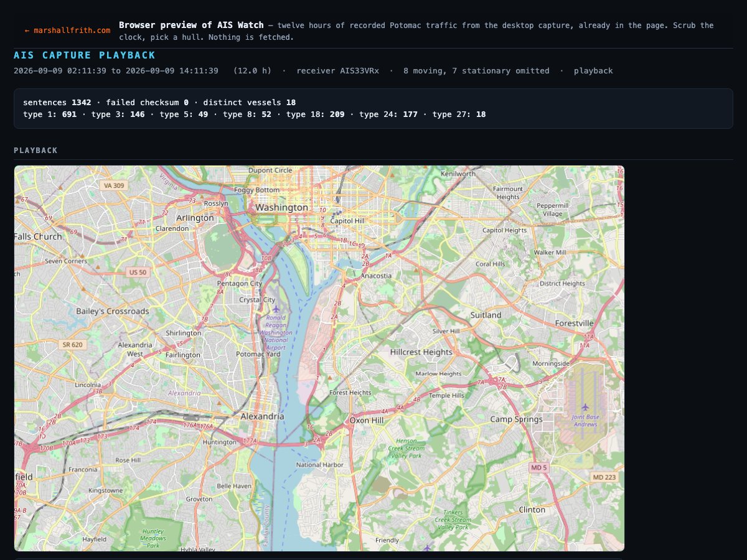Click the Forestville map label
747x560 pixels.
(575, 324)
